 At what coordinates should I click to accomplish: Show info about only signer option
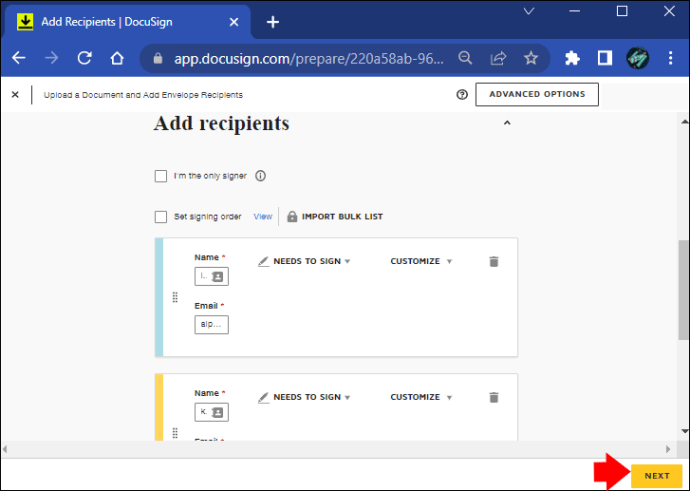tap(261, 176)
